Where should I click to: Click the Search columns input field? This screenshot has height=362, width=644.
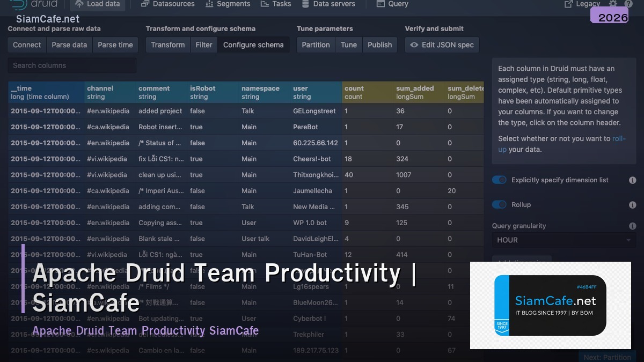(72, 65)
